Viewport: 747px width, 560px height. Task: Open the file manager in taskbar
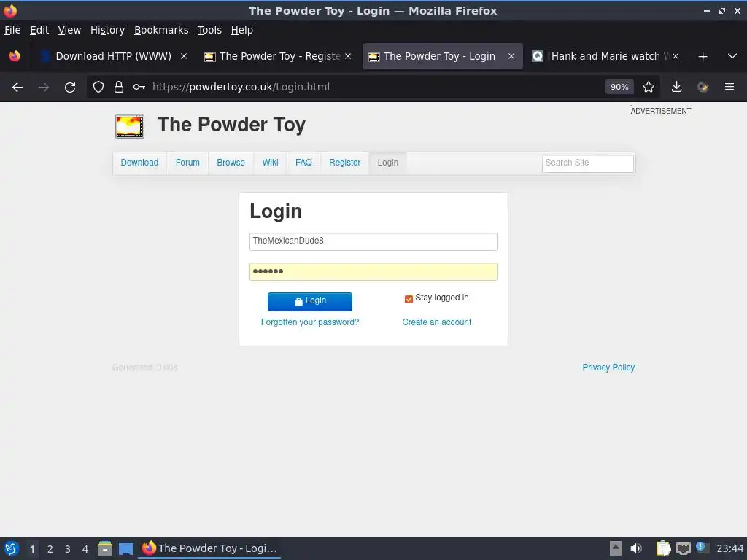[x=105, y=548]
